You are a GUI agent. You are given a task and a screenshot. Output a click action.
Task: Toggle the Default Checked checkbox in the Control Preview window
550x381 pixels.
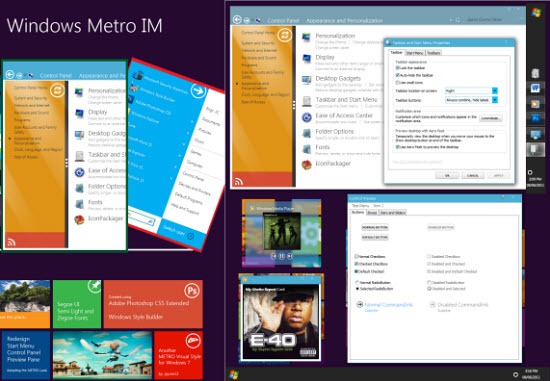pyautogui.click(x=357, y=272)
